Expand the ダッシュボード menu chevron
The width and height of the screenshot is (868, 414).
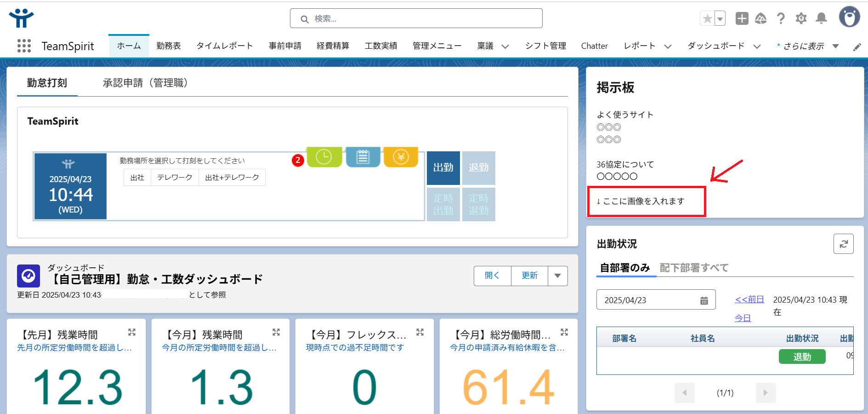coord(757,46)
